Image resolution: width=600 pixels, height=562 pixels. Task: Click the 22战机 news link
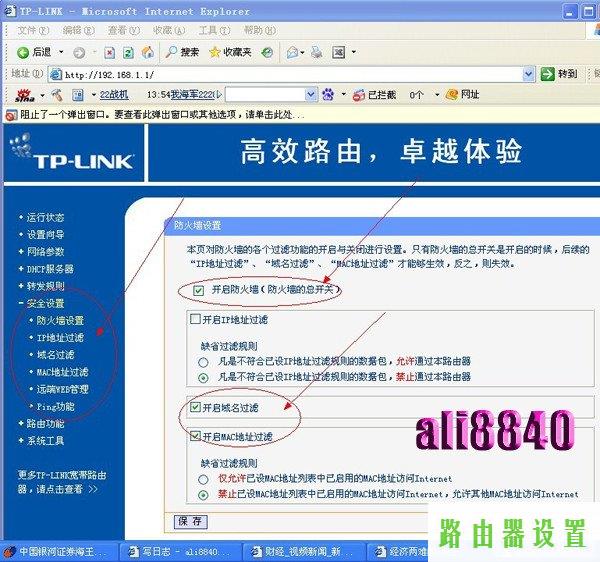(x=114, y=95)
